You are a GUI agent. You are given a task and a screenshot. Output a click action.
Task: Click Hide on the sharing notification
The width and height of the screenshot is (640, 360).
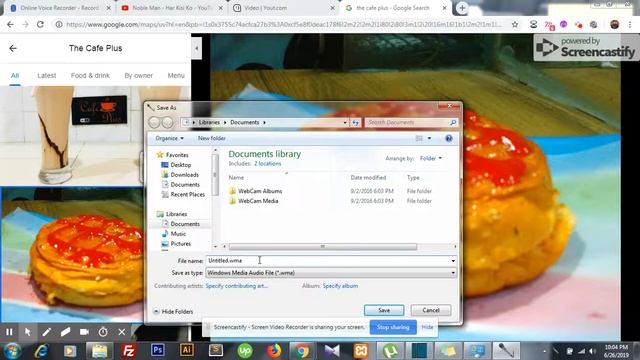point(427,327)
